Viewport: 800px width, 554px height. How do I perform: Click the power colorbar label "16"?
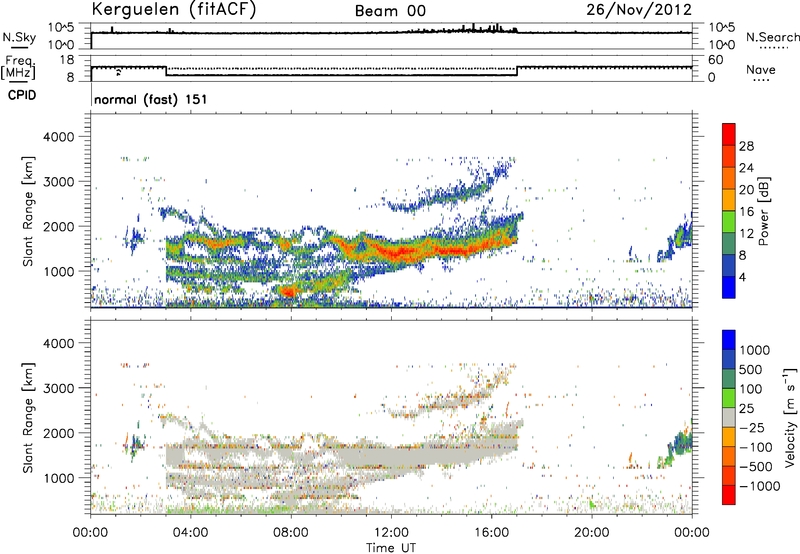coord(746,212)
